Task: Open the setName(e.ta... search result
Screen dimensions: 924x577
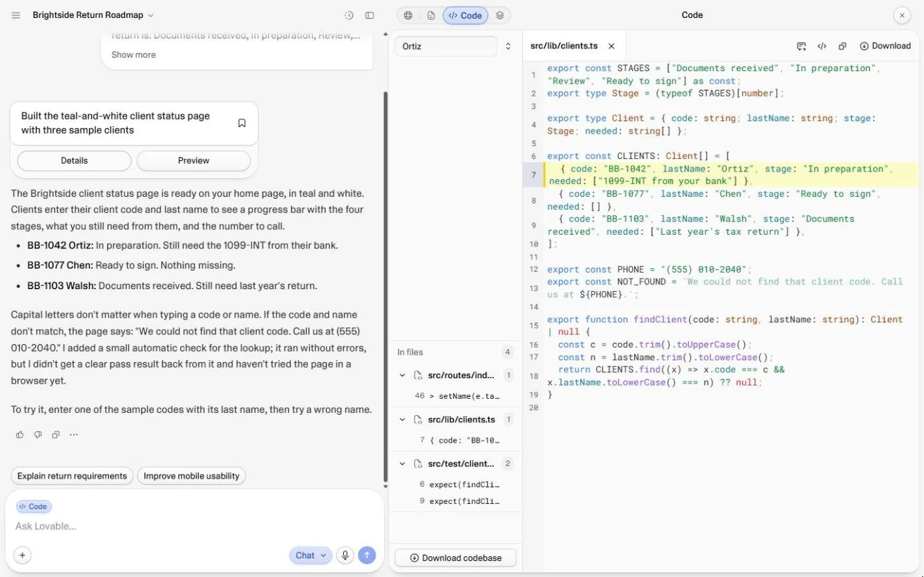Action: 456,396
